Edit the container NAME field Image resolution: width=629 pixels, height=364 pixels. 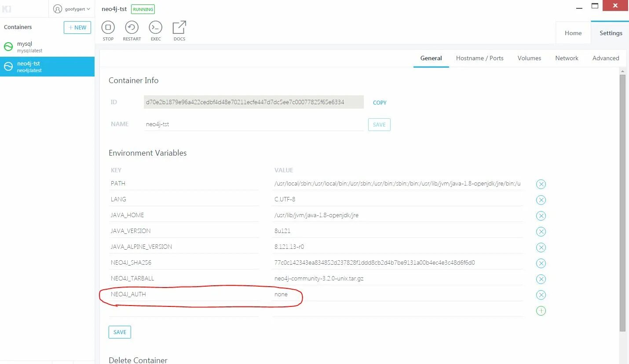254,124
